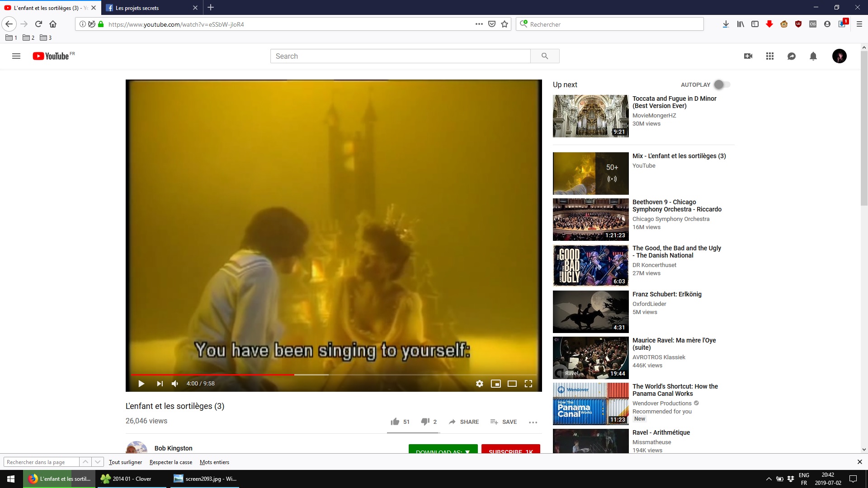
Task: Open bookmarks folder 2
Action: [x=28, y=38]
